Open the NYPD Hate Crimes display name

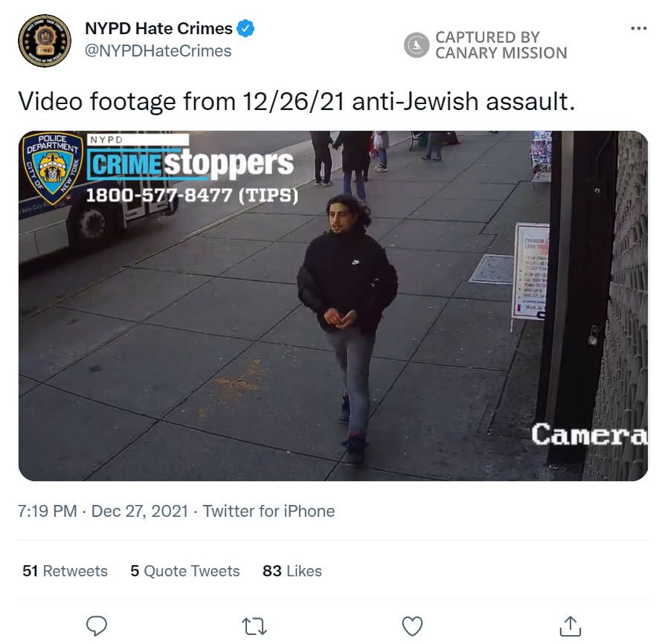click(158, 29)
